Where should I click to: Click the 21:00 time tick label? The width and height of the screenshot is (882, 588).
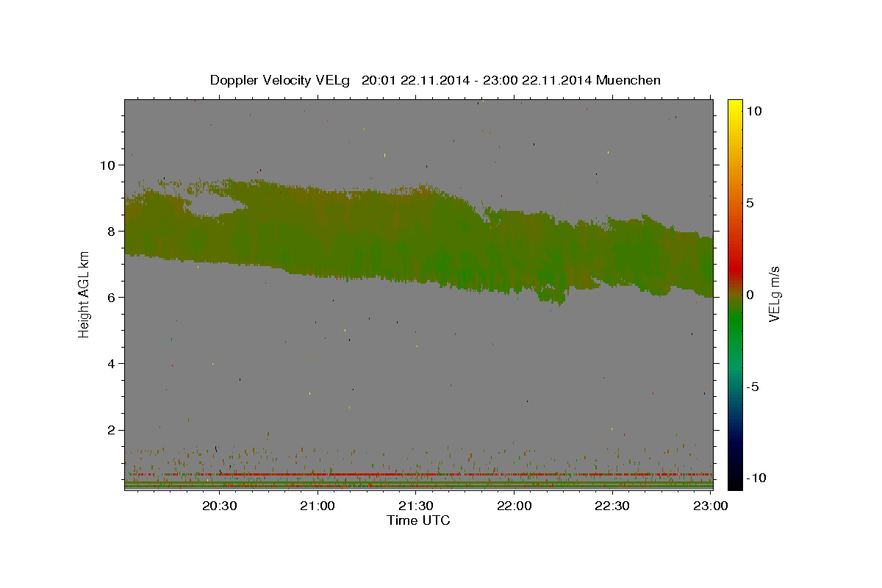318,506
